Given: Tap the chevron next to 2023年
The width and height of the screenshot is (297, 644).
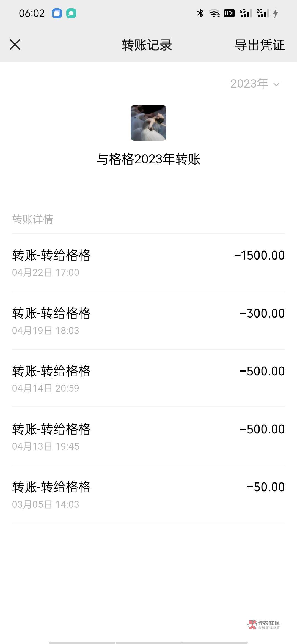Looking at the screenshot, I should click(x=276, y=84).
